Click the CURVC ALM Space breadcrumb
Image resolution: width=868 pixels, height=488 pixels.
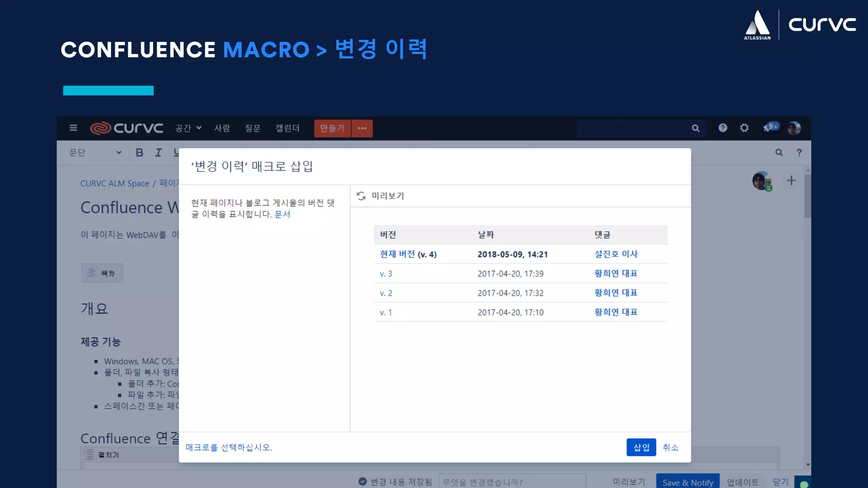115,183
